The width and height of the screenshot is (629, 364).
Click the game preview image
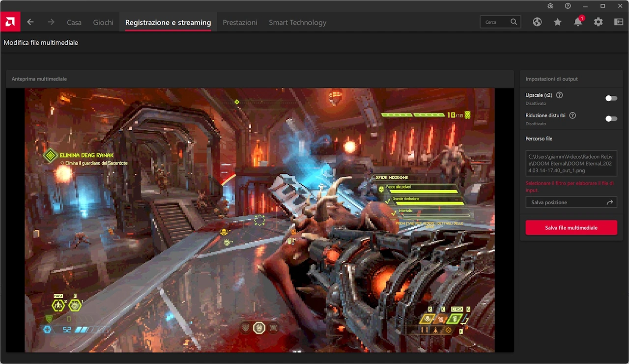260,220
